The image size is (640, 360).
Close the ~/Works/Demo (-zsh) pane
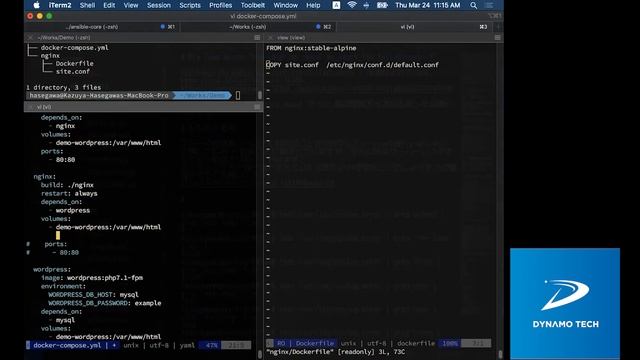31,38
